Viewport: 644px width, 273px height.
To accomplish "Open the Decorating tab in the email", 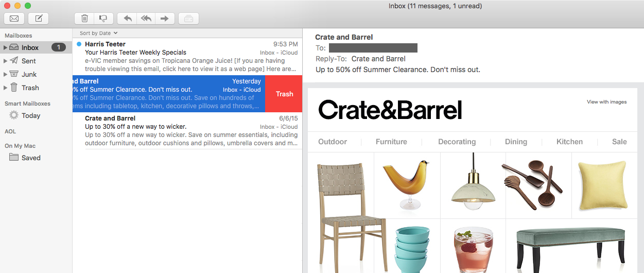I will pyautogui.click(x=457, y=142).
